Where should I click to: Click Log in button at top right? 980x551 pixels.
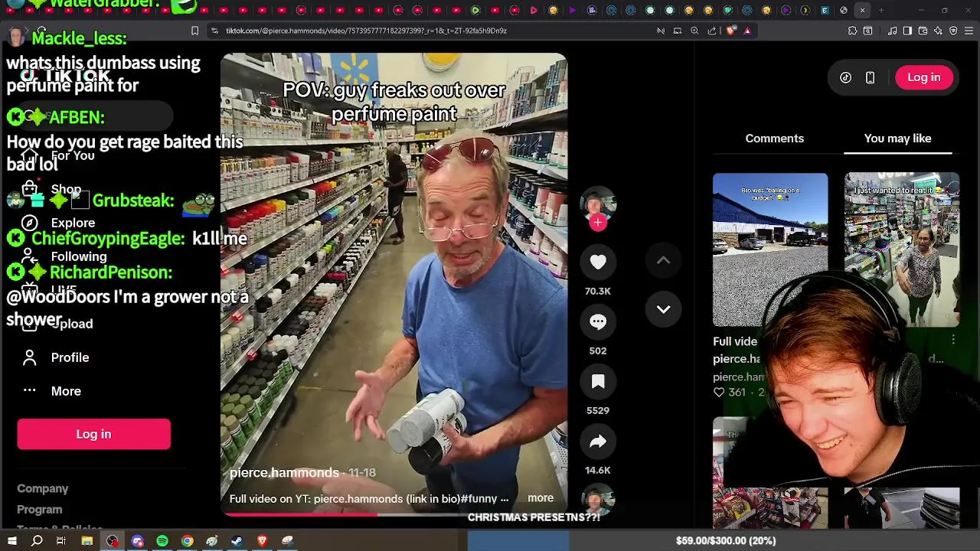click(923, 77)
